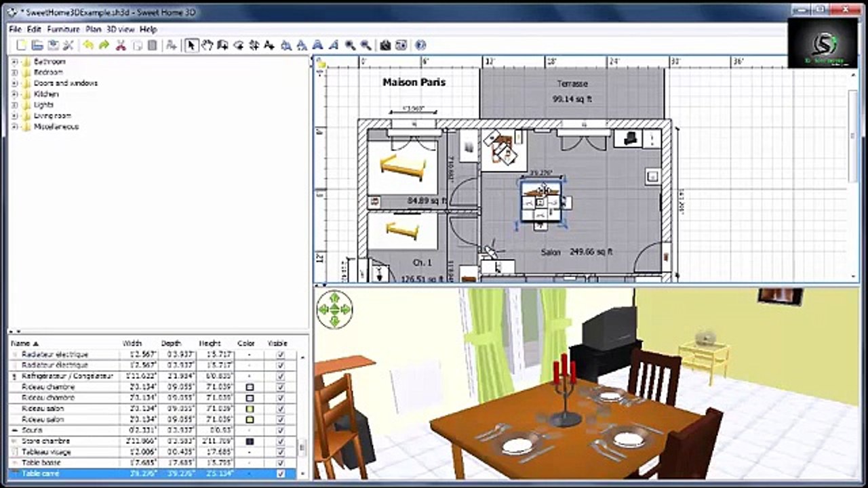Select the Table basse furniture row

coord(152,463)
